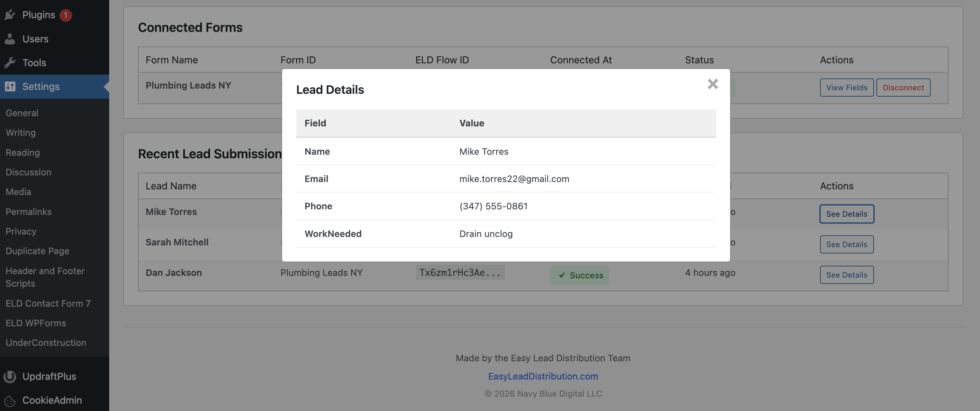Screen dimensions: 980x411
Task: Click the Users people icon in sidebar
Action: pos(10,39)
